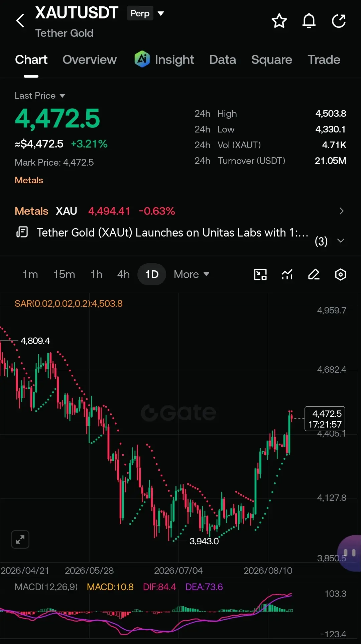The height and width of the screenshot is (644, 361).
Task: Tap the 2026/08/10 date axis label
Action: (268, 570)
